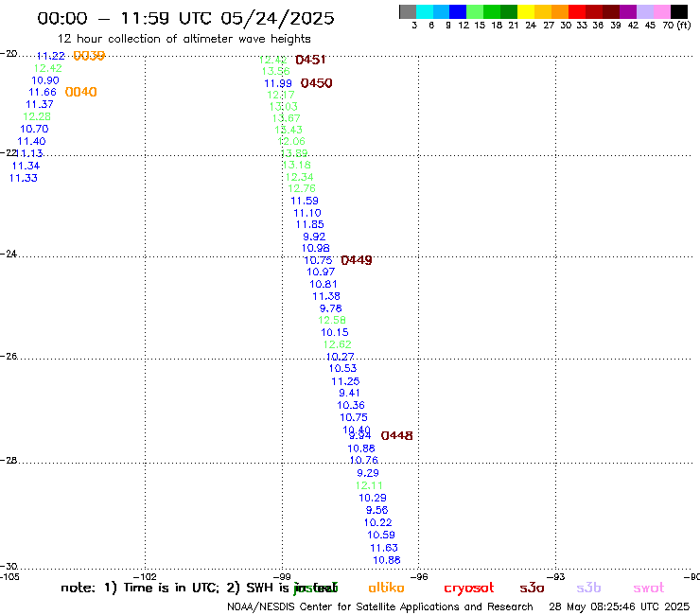Click the 9.29 wave height value
700x615 pixels.
pos(368,473)
